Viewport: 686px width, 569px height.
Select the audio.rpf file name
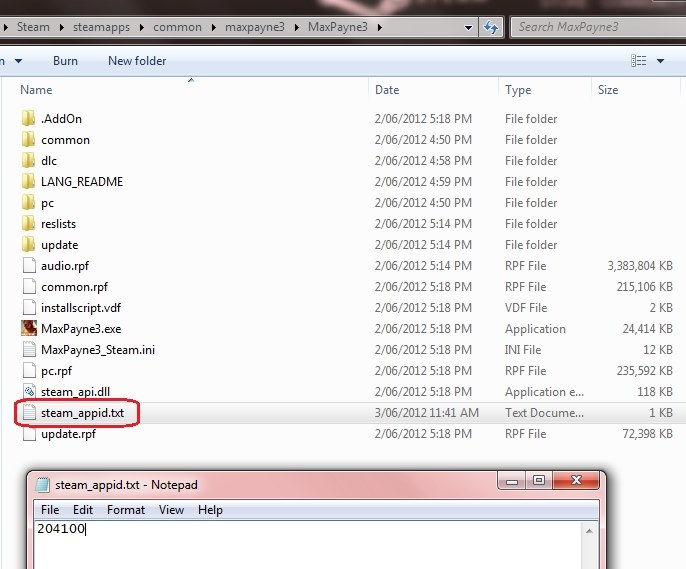(x=65, y=266)
